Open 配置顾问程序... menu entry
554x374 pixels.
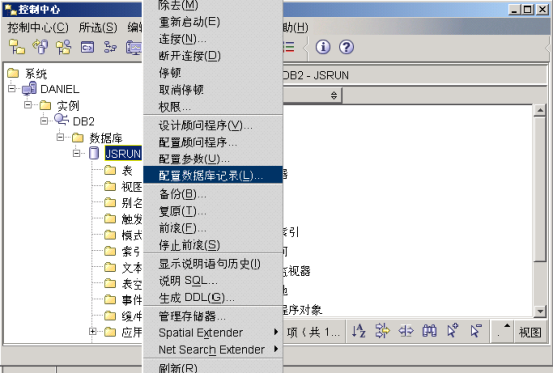click(213, 142)
